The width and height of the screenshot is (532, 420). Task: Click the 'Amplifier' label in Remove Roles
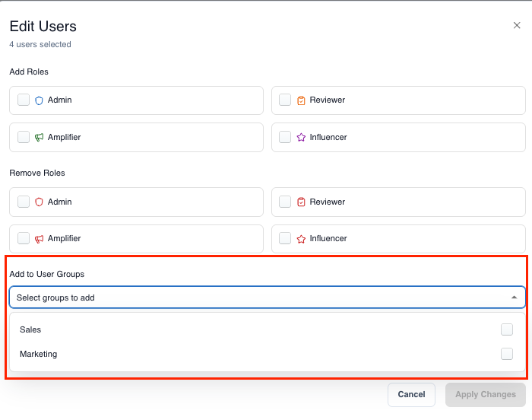click(64, 239)
